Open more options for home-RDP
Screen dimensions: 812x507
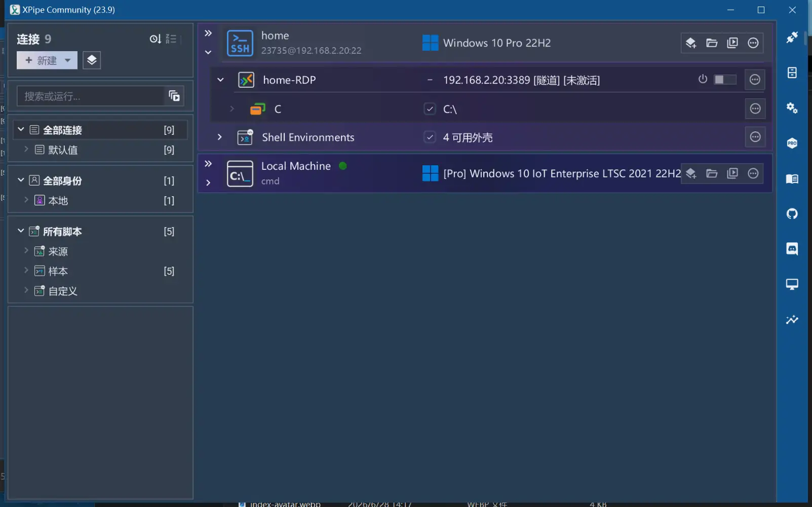click(x=755, y=80)
